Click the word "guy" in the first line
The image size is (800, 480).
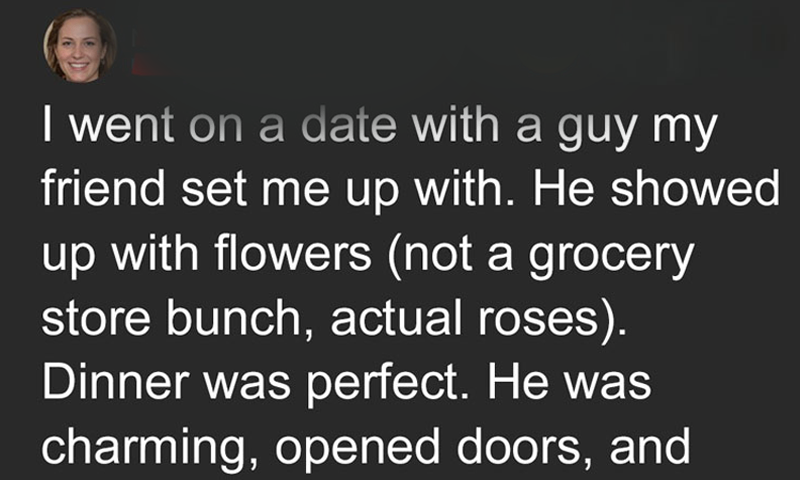(597, 130)
